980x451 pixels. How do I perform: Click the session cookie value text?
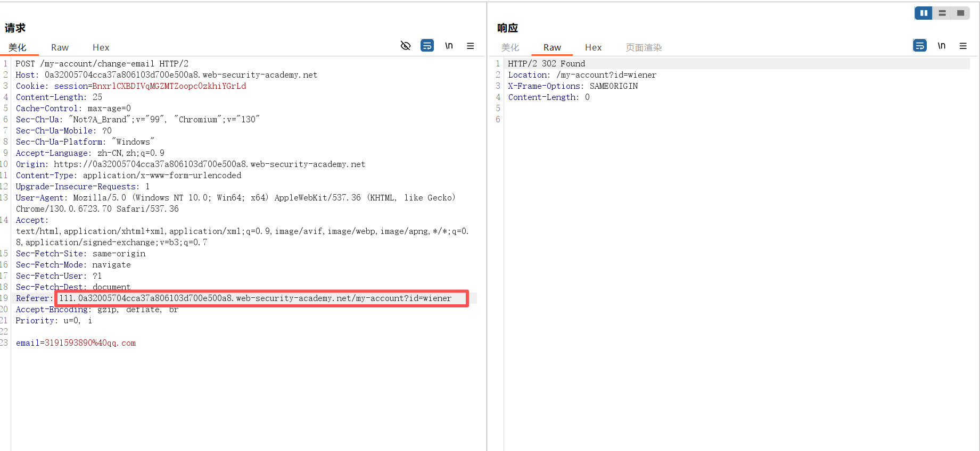[x=169, y=86]
